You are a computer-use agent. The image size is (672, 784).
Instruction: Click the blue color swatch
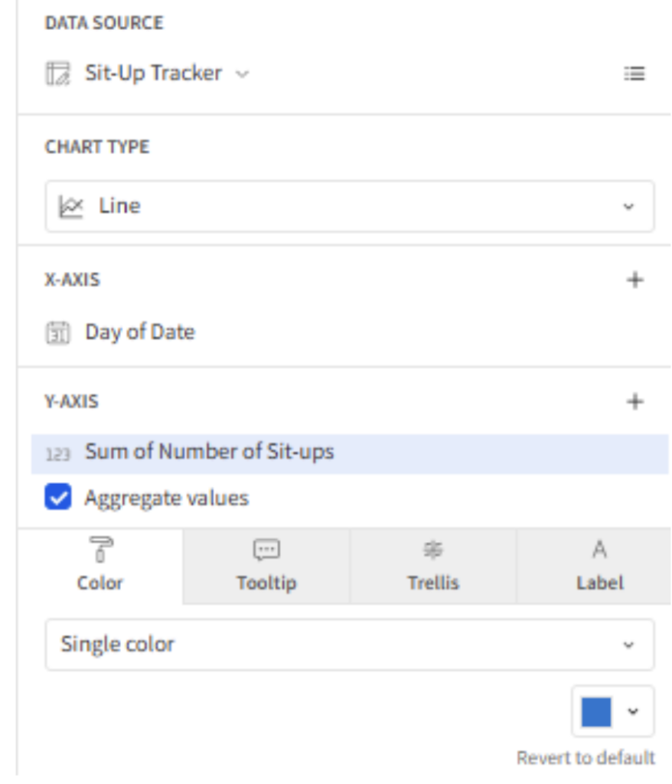[596, 711]
